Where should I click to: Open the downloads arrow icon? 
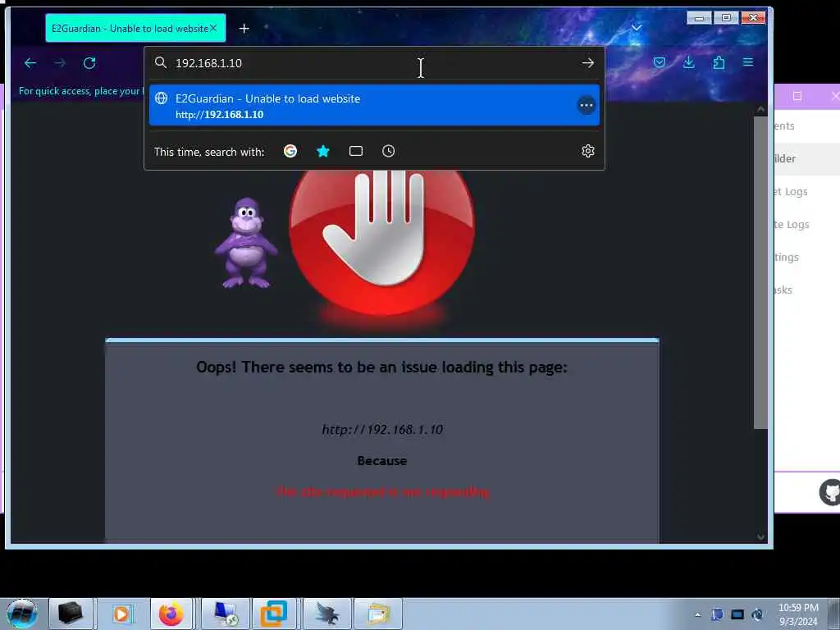click(x=689, y=62)
